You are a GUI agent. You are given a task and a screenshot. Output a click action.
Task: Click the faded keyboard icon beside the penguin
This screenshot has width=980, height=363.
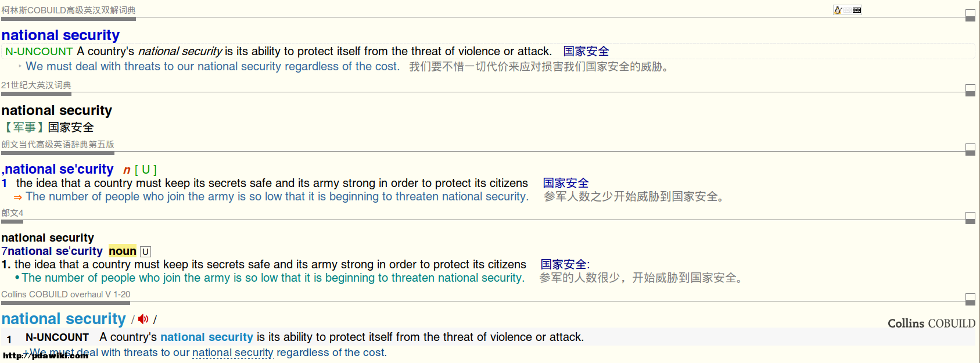847,10
